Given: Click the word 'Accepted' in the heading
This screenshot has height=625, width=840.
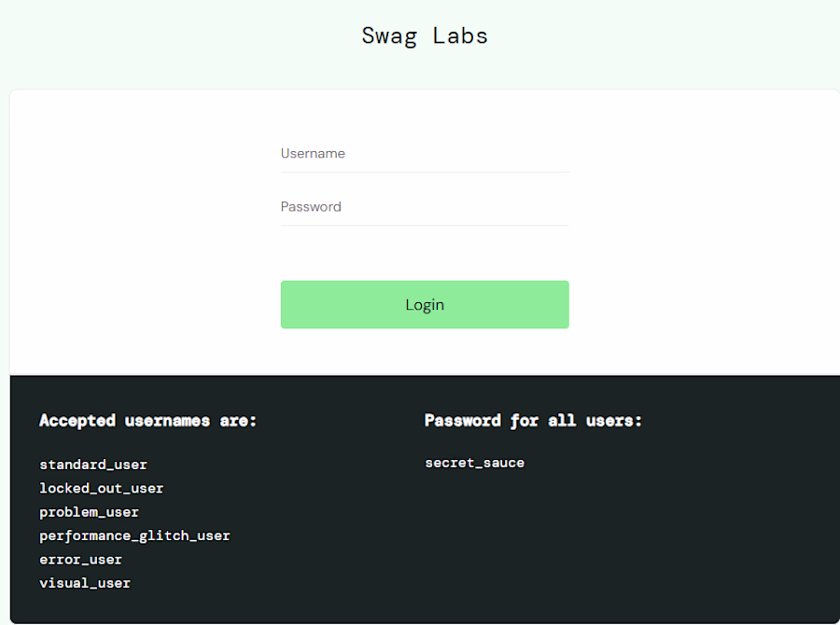Looking at the screenshot, I should (77, 421).
